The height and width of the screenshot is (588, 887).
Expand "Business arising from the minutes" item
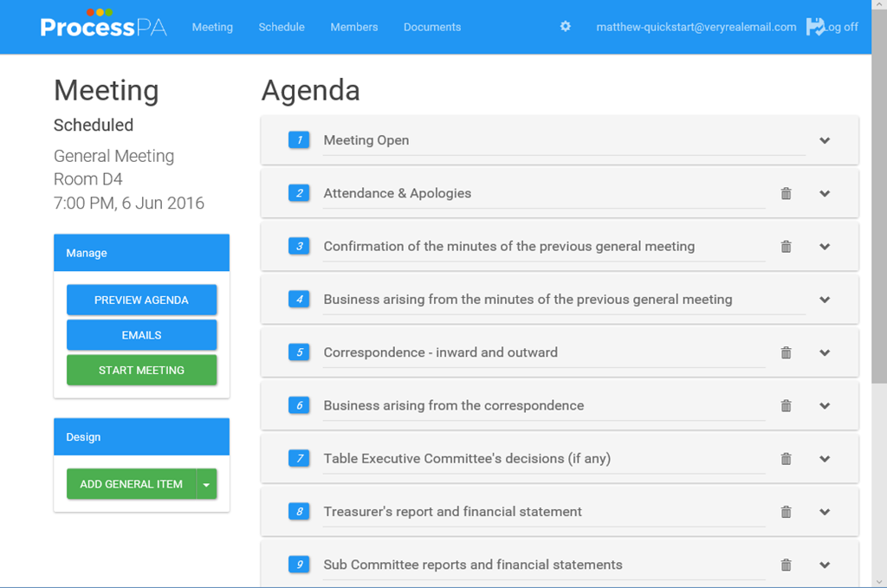pyautogui.click(x=825, y=299)
